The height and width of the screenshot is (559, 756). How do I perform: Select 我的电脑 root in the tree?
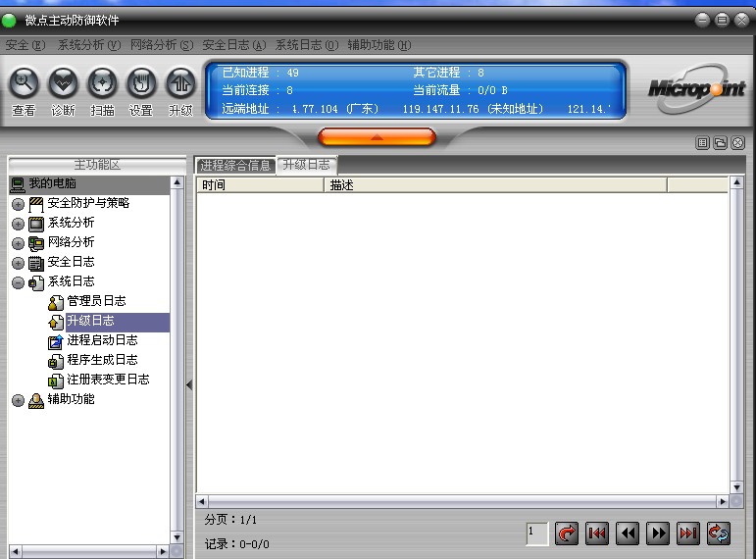52,183
